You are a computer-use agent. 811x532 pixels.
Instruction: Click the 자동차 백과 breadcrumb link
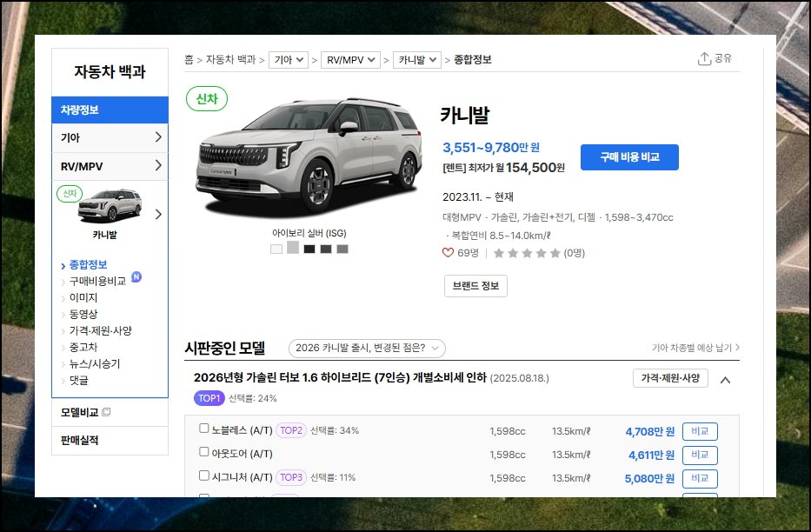(x=230, y=59)
